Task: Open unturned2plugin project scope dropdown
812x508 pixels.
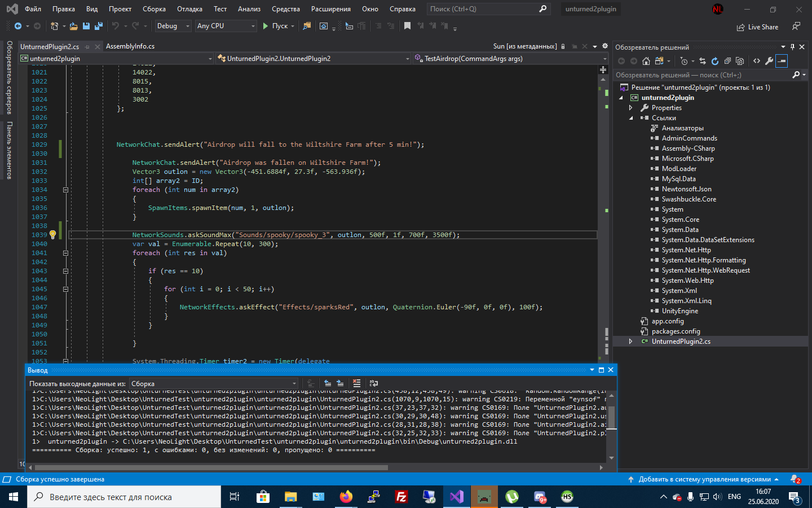Action: pyautogui.click(x=116, y=59)
